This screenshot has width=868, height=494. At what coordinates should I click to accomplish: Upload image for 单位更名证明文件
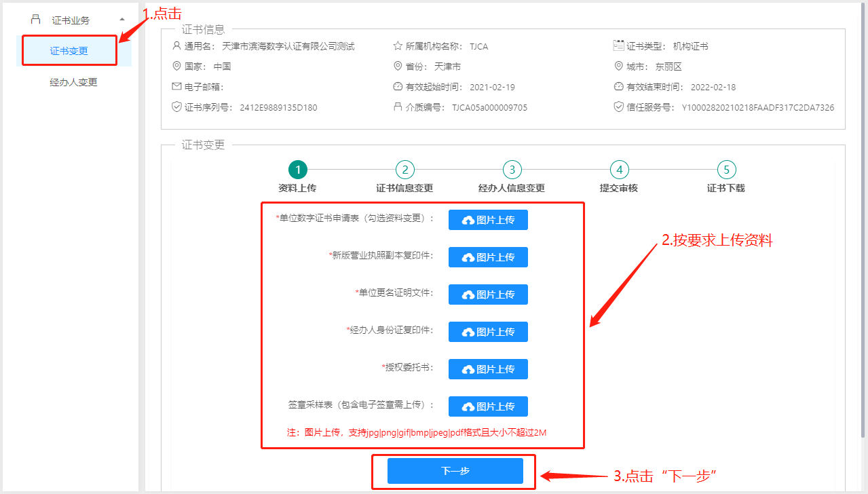(x=488, y=294)
